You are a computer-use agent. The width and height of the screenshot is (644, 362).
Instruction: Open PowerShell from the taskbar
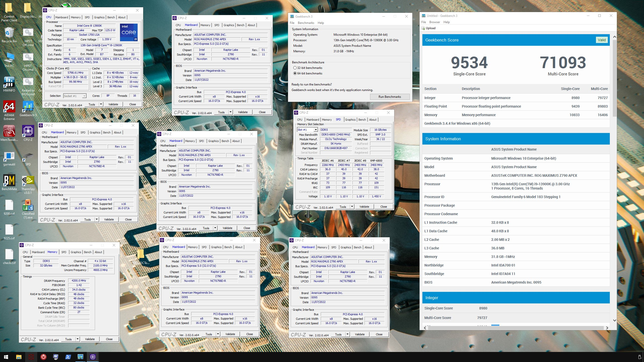pos(68,357)
